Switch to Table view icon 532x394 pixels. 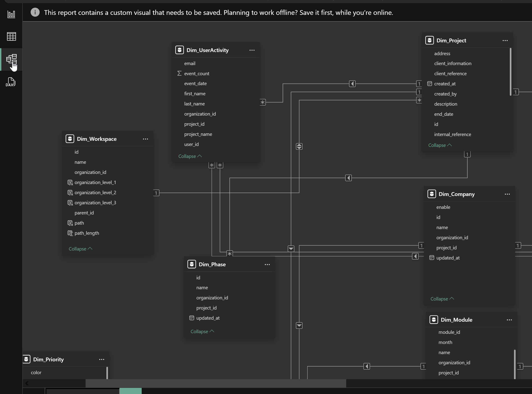(x=11, y=36)
